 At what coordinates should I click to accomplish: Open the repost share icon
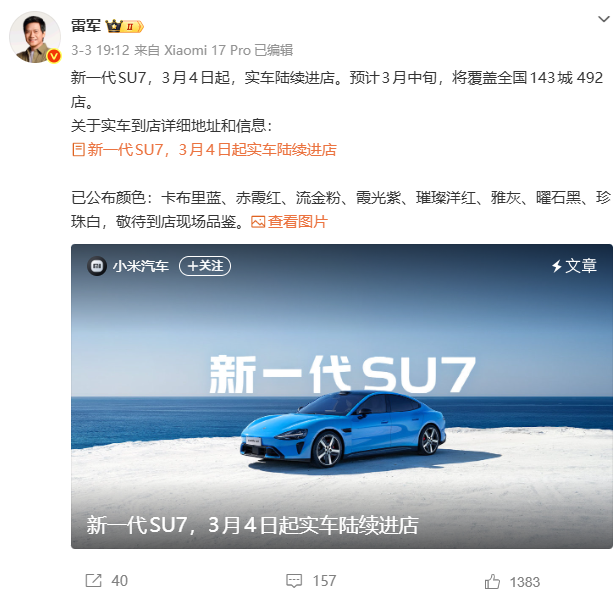pos(94,580)
